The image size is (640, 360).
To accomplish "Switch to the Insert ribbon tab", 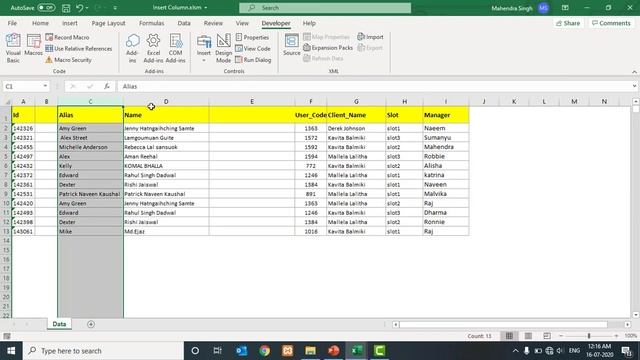I will click(x=70, y=23).
